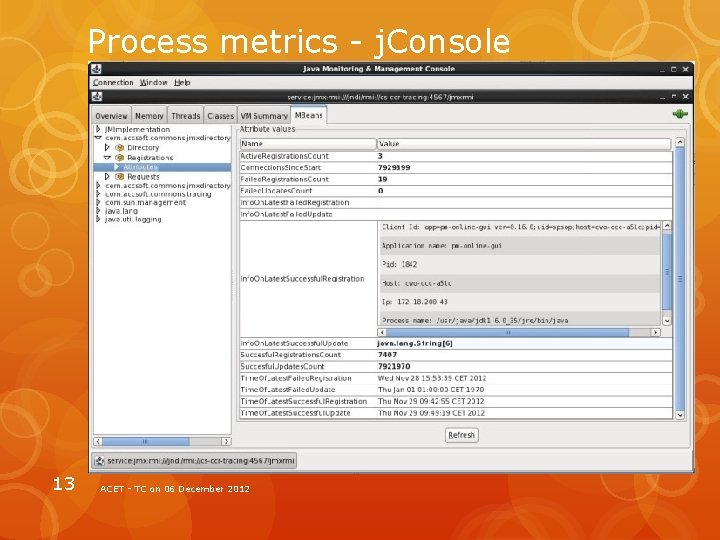
Task: Collapse the Registrations tree node
Action: coord(107,158)
